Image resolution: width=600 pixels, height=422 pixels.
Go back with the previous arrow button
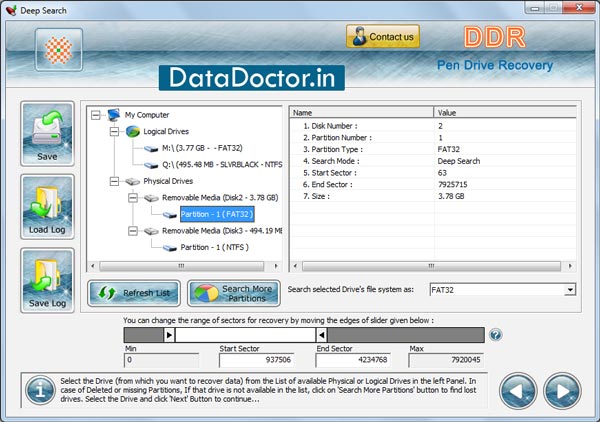coord(518,391)
